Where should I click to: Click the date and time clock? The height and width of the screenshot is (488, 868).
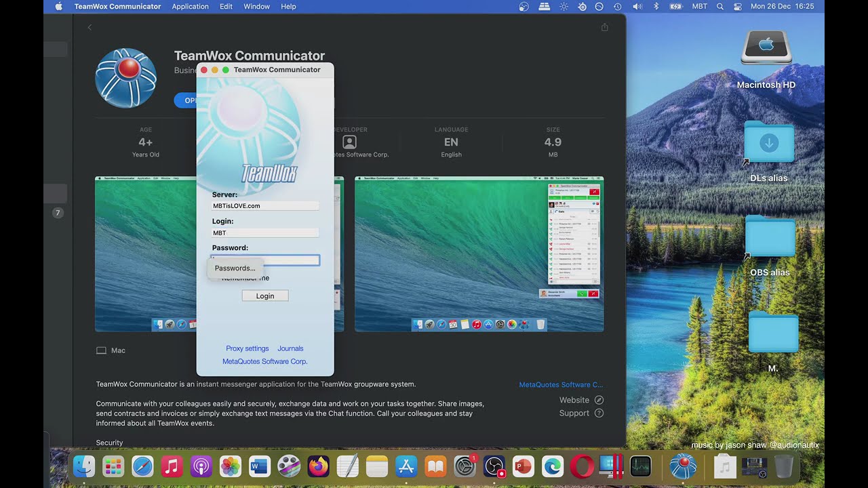[783, 6]
